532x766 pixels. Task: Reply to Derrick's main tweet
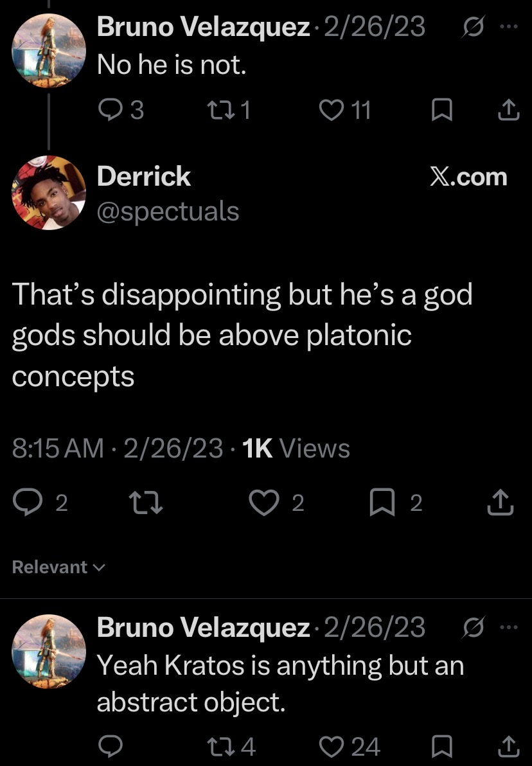28,503
